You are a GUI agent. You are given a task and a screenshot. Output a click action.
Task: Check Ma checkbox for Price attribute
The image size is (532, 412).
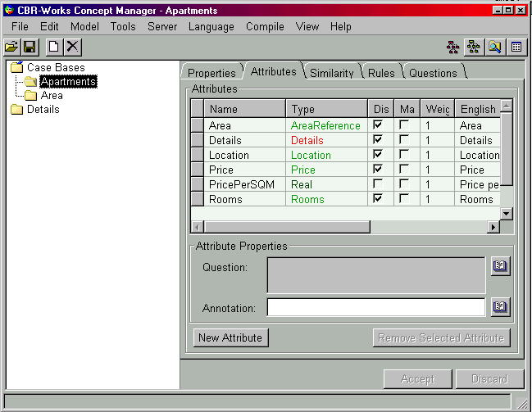404,169
